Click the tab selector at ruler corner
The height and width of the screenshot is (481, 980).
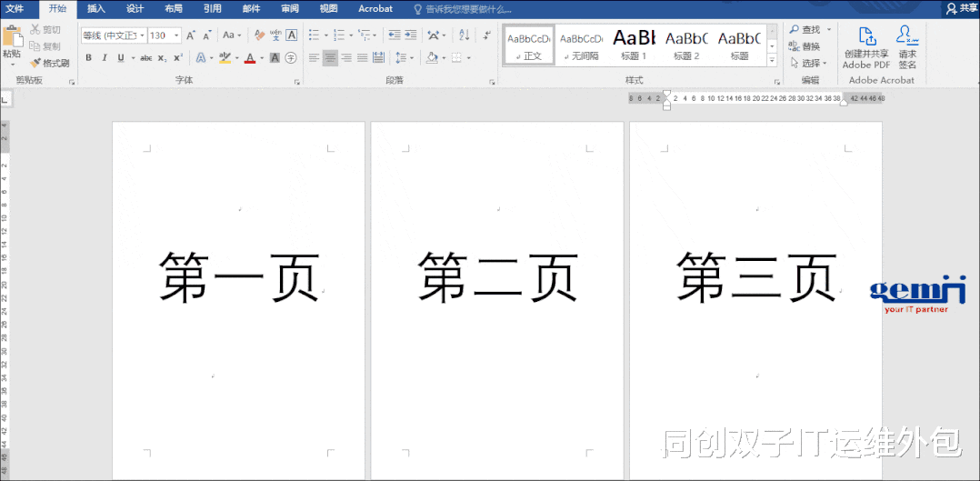point(5,98)
